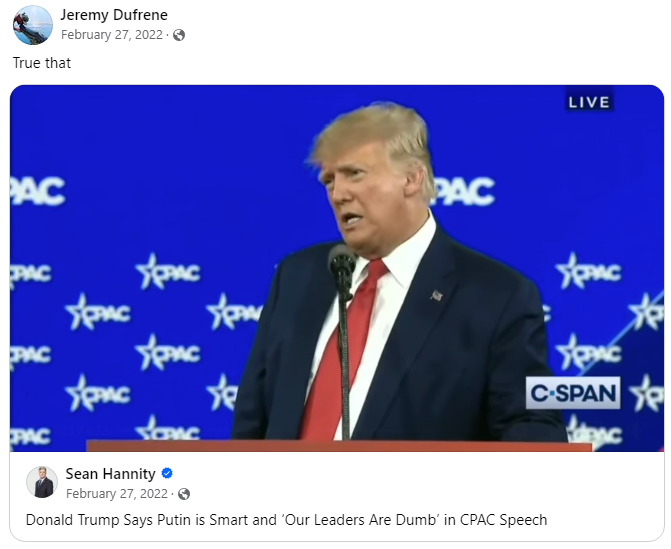Click the red podium edge at video bottom
The width and height of the screenshot is (671, 549).
coord(339,446)
